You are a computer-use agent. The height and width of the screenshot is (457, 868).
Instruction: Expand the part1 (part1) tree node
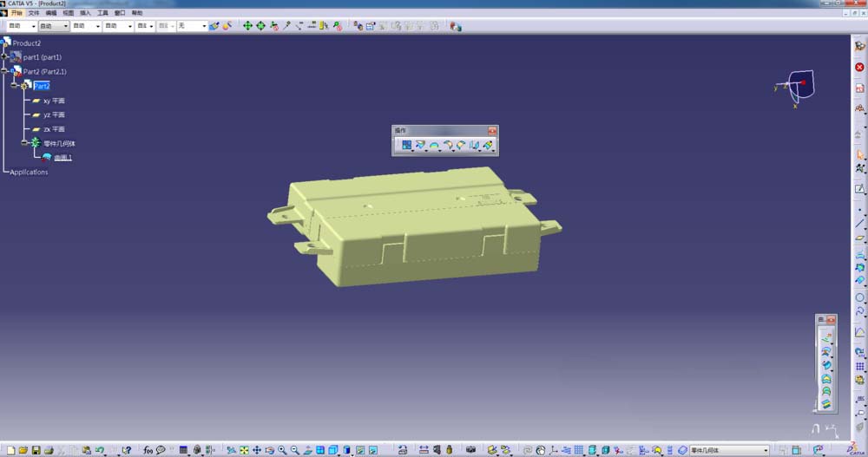tap(4, 57)
